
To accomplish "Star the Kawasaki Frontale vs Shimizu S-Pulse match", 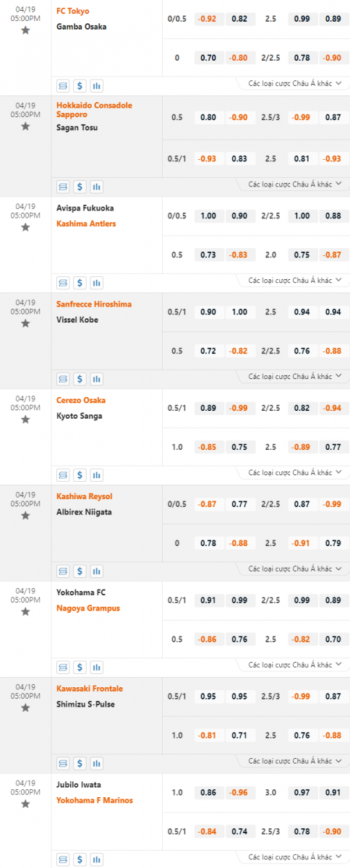I will click(25, 707).
